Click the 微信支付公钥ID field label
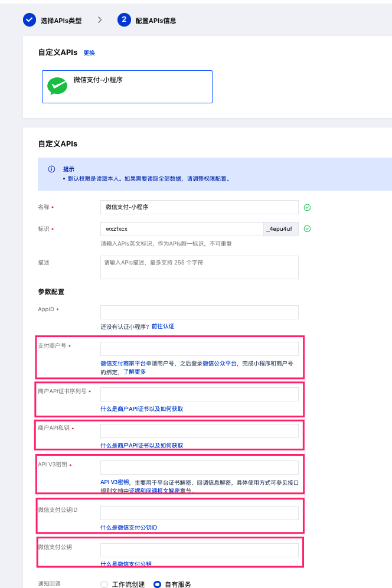The width and height of the screenshot is (392, 588). tap(58, 509)
